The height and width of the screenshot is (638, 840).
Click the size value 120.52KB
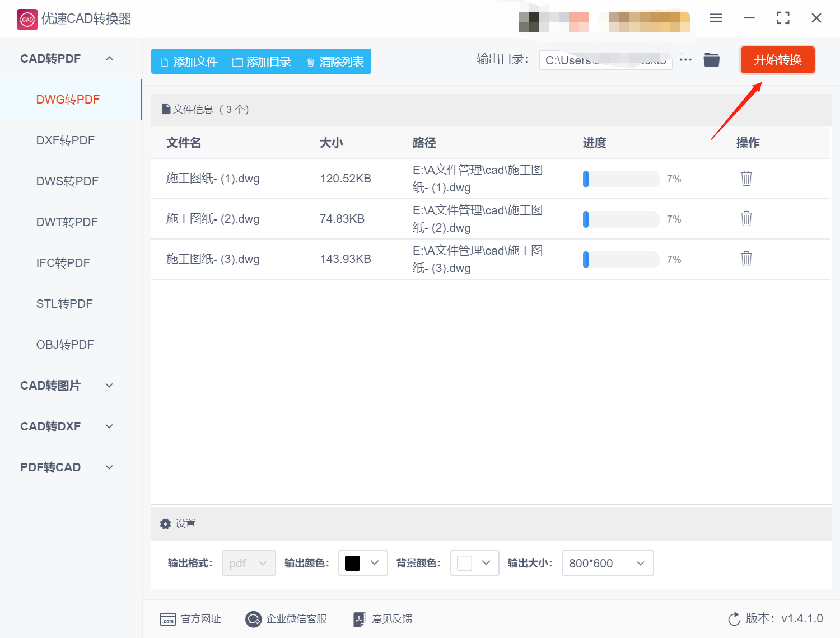coord(346,179)
